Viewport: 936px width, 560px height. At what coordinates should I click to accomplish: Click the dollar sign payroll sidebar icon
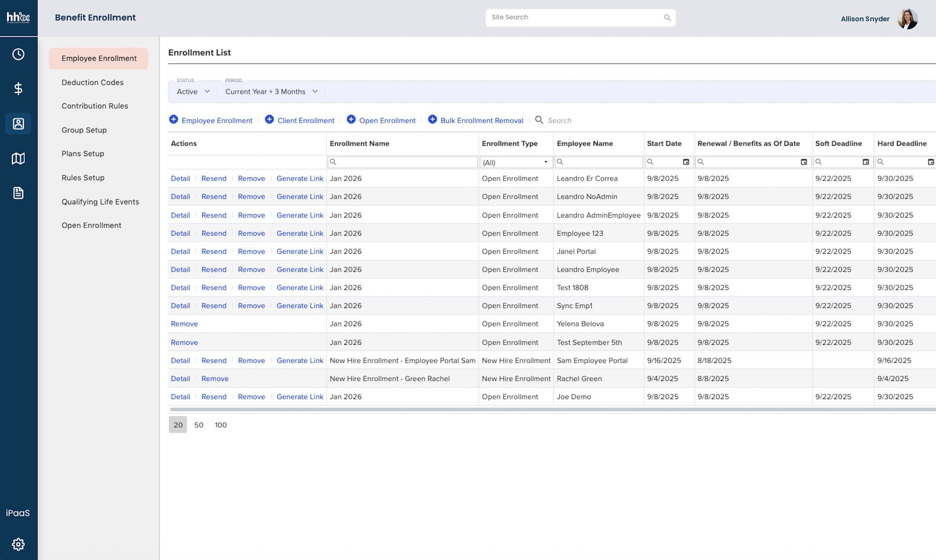(x=18, y=88)
